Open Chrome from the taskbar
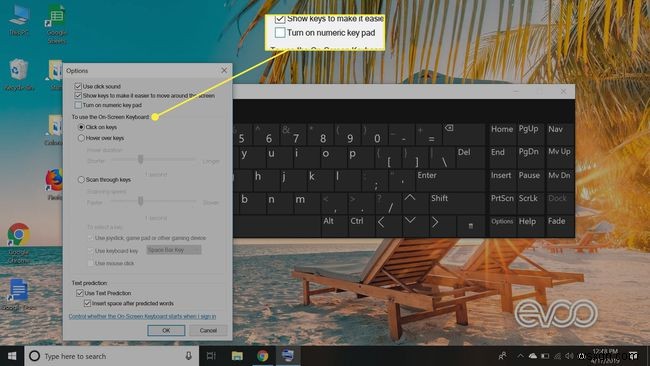The image size is (650, 366). tap(262, 356)
